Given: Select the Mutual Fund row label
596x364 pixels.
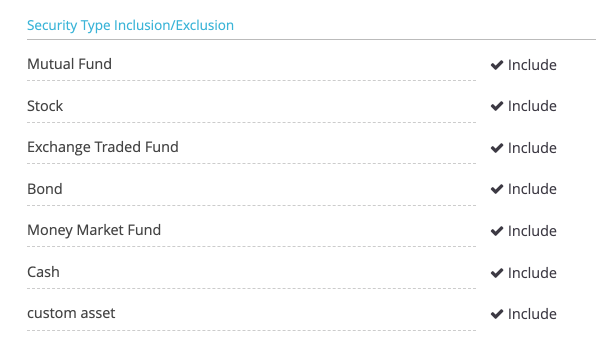Looking at the screenshot, I should [69, 64].
